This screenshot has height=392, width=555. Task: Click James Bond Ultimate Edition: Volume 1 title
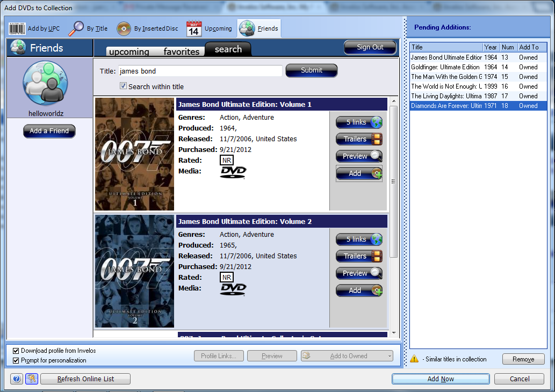(244, 104)
